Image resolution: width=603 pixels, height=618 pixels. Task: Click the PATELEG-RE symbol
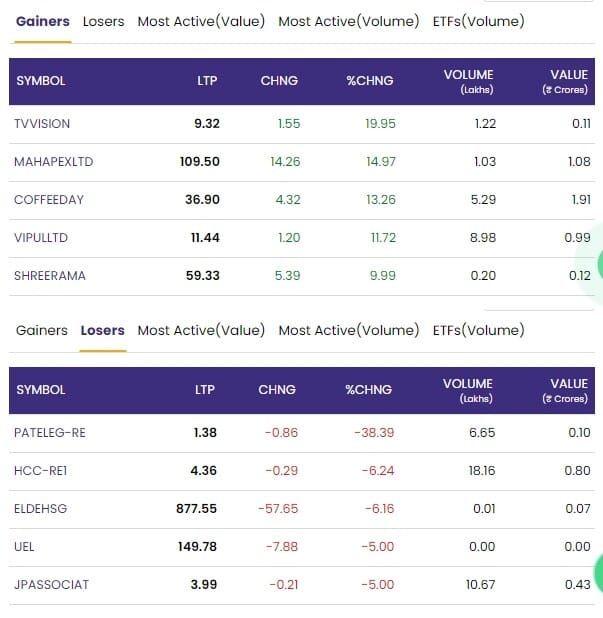click(x=51, y=433)
